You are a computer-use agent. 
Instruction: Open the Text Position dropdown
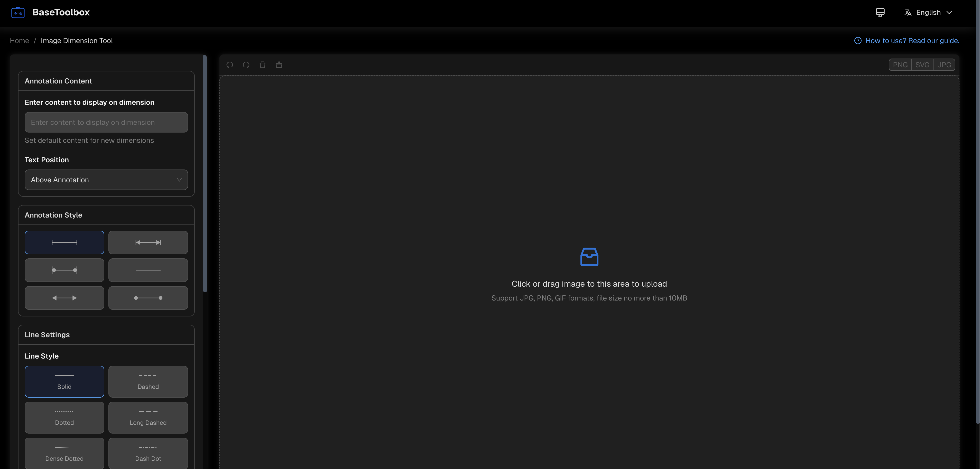point(106,180)
